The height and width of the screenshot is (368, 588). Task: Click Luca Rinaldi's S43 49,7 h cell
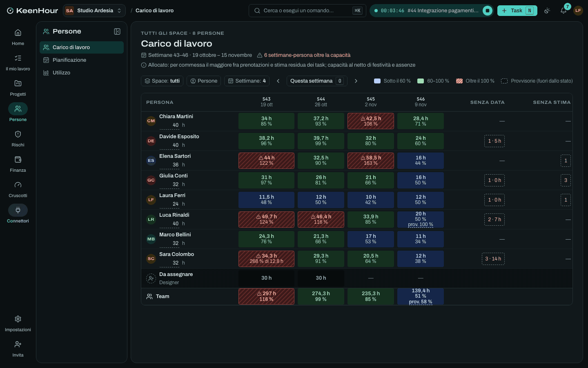(x=266, y=220)
